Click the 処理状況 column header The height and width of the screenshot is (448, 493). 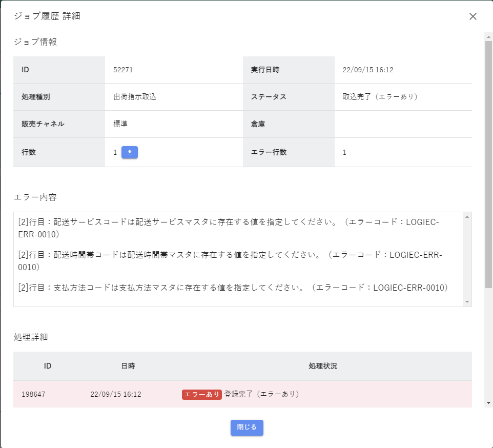[x=322, y=366]
